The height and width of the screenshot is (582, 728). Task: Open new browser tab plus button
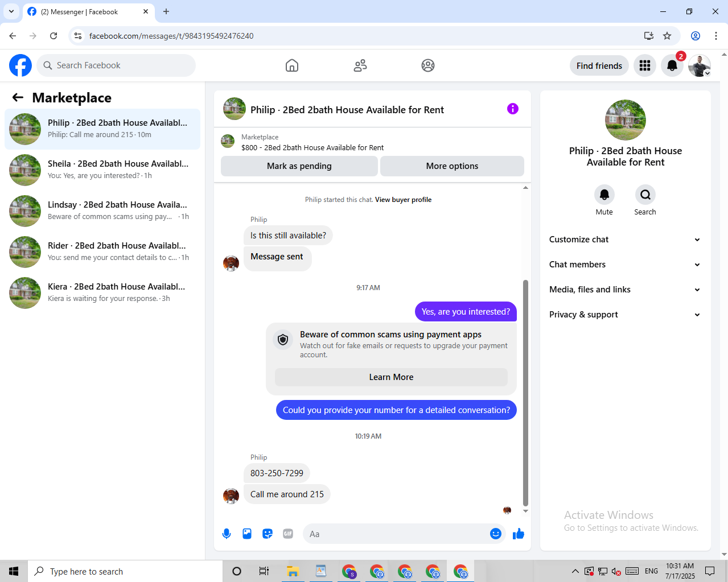166,11
